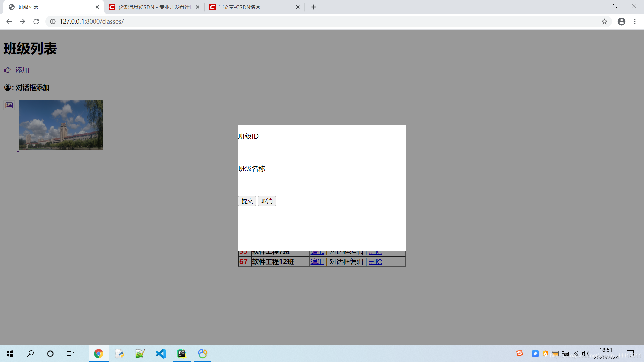Image resolution: width=644 pixels, height=362 pixels.
Task: Click the orange window tray icon
Action: [x=555, y=354]
